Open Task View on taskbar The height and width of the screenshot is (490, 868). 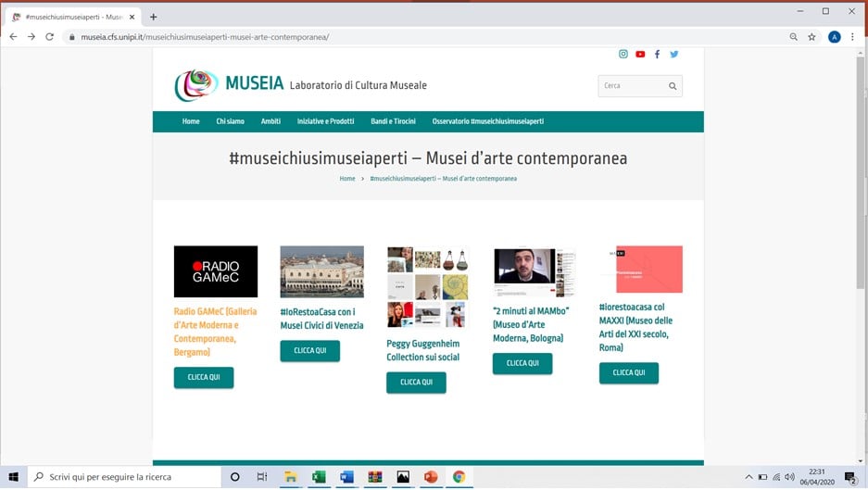[262, 477]
